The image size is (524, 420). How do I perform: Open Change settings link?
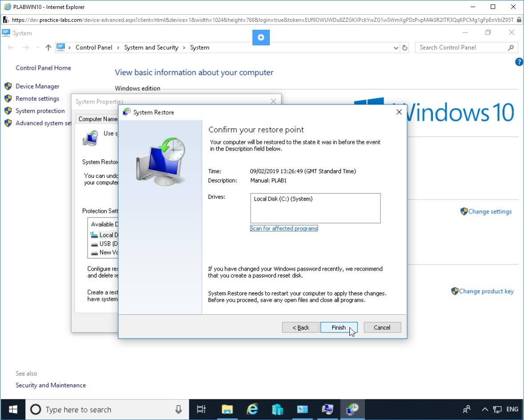pos(490,212)
